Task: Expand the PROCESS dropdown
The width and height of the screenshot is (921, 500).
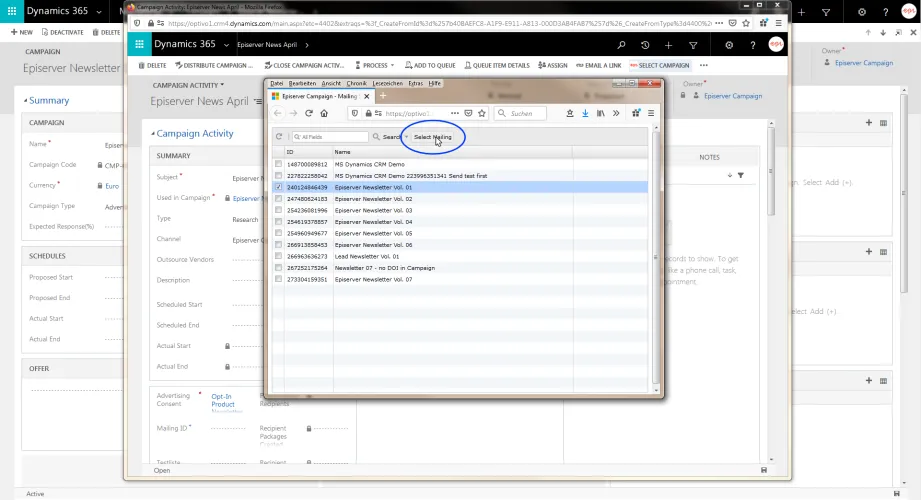Action: pyautogui.click(x=375, y=65)
